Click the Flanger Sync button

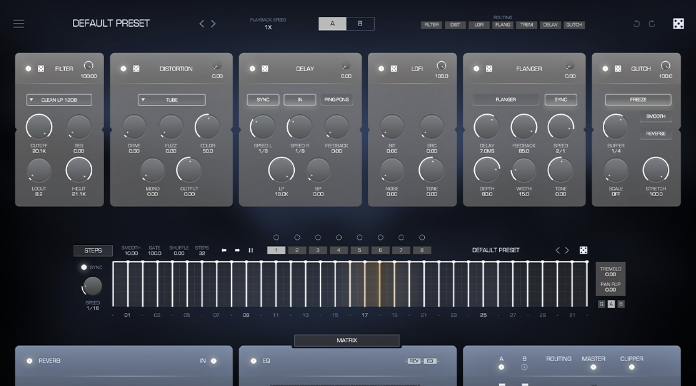click(561, 100)
